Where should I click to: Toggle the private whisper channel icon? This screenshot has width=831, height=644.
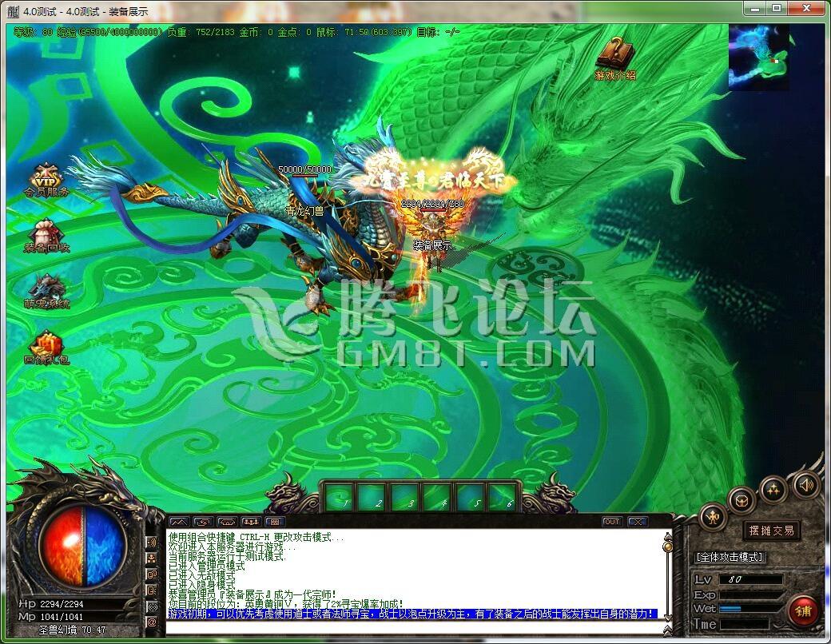[152, 590]
